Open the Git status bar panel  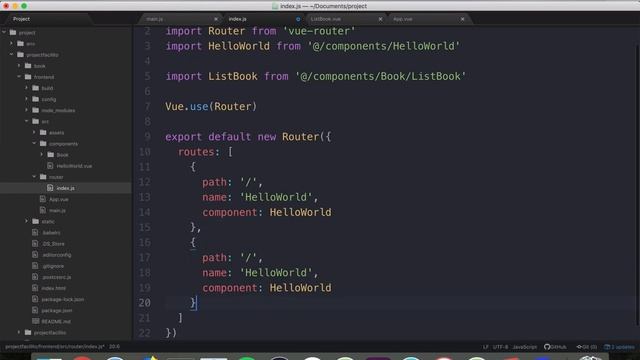tap(587, 347)
